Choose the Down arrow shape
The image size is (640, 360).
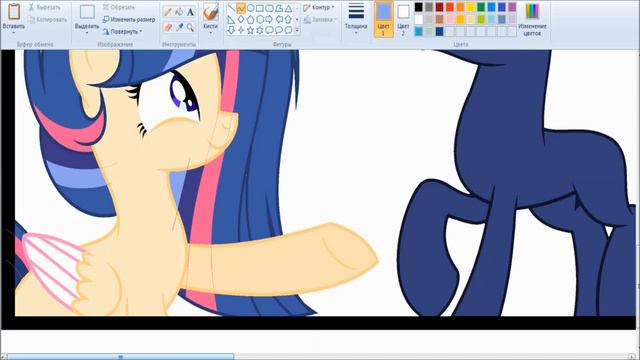[231, 30]
